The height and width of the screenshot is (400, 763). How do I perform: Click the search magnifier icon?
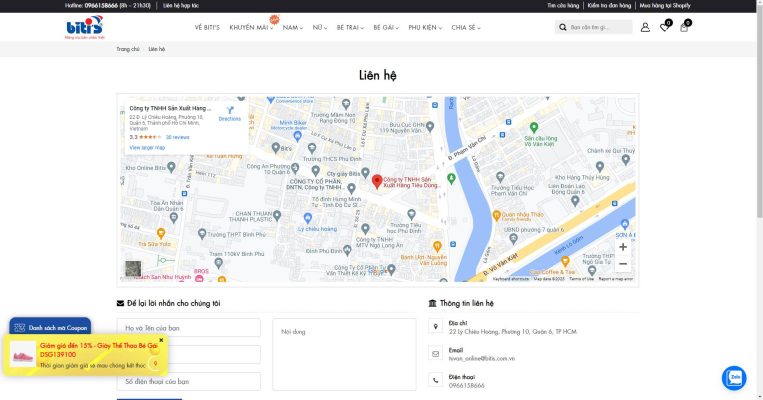[563, 27]
